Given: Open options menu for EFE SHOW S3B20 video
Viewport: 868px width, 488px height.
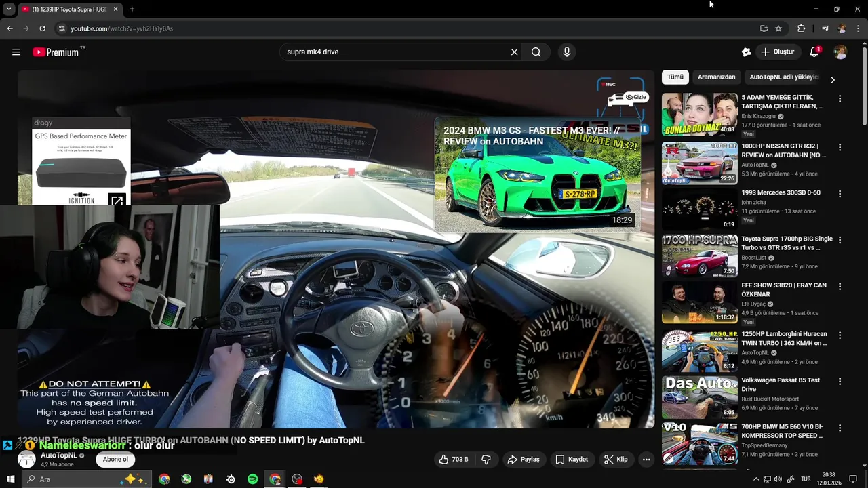Looking at the screenshot, I should (840, 287).
